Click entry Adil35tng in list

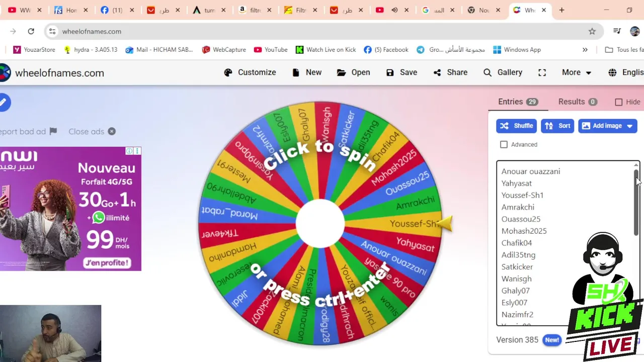518,255
